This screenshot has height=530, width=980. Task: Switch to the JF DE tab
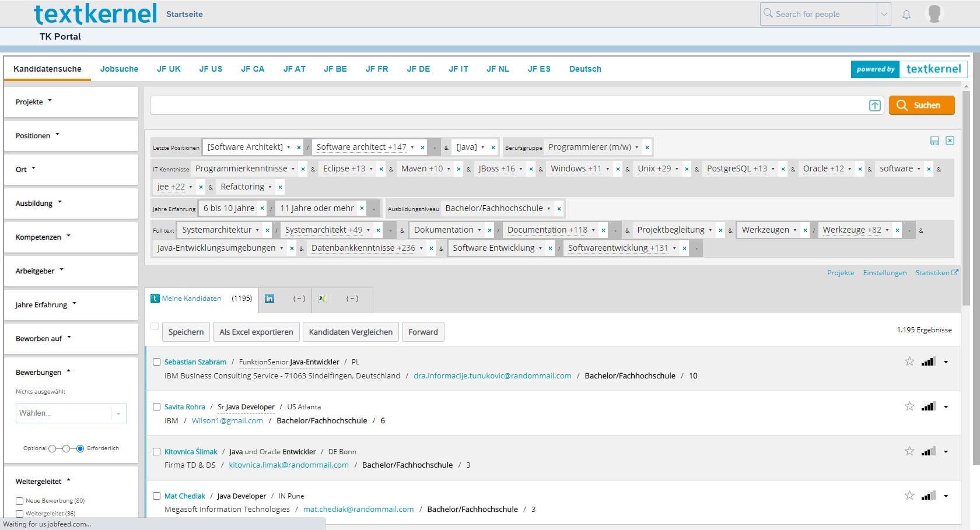click(418, 69)
